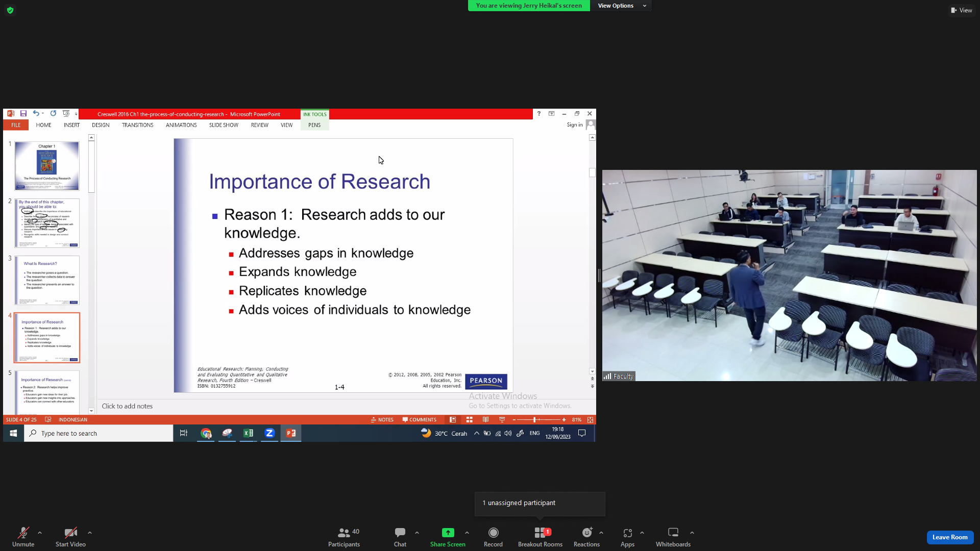Select slide 1 thumbnail Chapter 1

(x=47, y=166)
